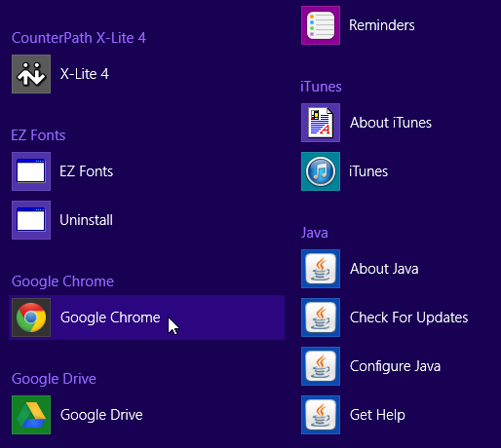Select the CounterPath X-Lite 4 group header
Screen dimensions: 501x448
[x=79, y=38]
